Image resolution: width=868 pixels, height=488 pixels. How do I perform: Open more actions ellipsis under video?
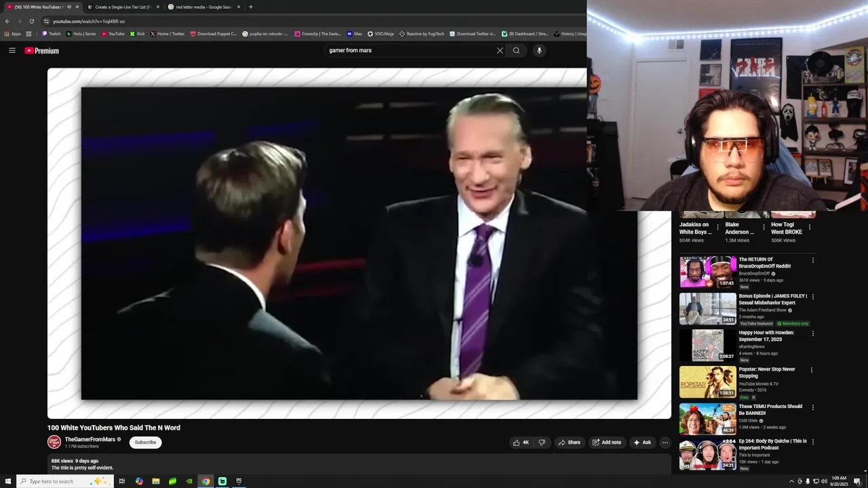pos(665,443)
